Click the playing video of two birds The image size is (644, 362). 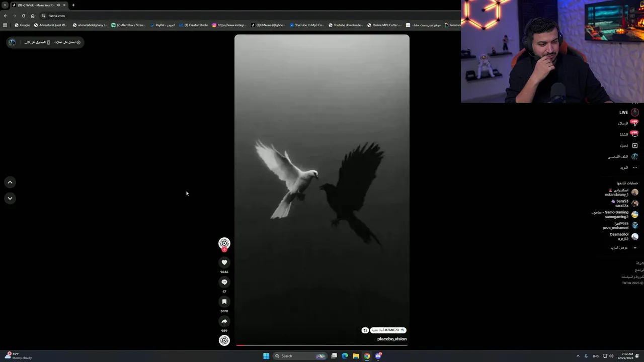pyautogui.click(x=322, y=190)
